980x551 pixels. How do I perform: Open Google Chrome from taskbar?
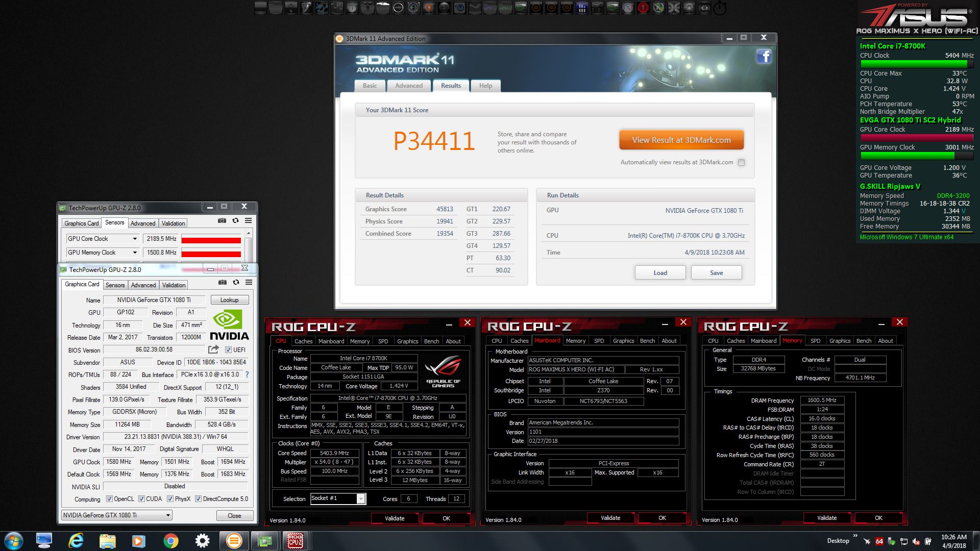click(x=170, y=541)
